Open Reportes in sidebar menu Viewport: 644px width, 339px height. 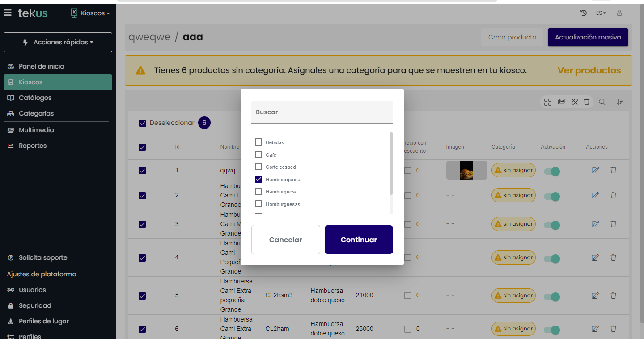click(x=32, y=146)
